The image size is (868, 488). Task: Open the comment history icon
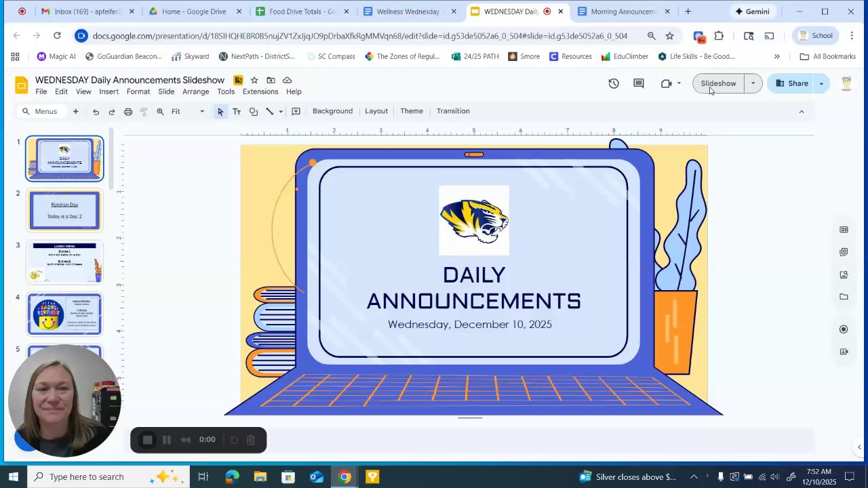tap(639, 83)
